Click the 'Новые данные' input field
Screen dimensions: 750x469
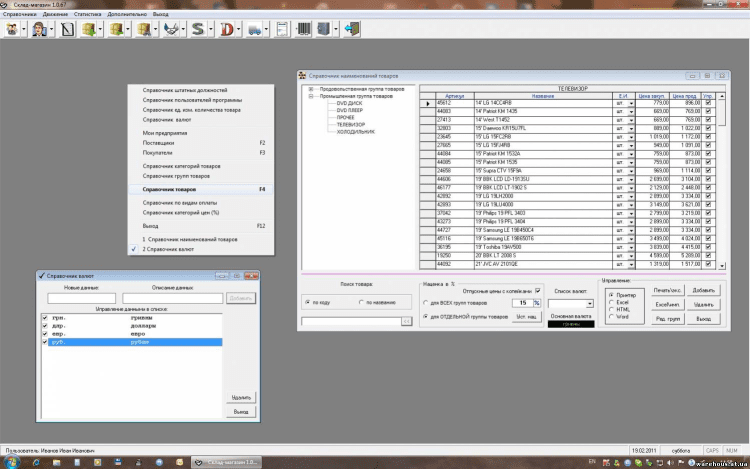[83, 297]
